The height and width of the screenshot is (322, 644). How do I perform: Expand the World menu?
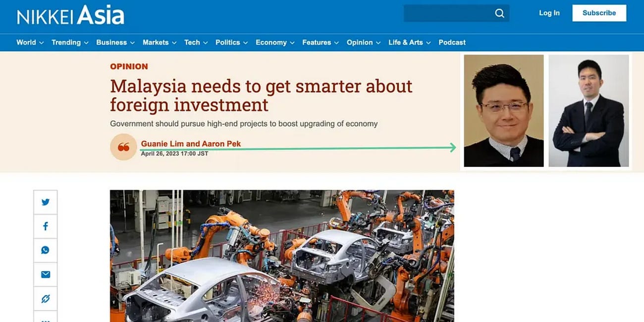(x=30, y=43)
